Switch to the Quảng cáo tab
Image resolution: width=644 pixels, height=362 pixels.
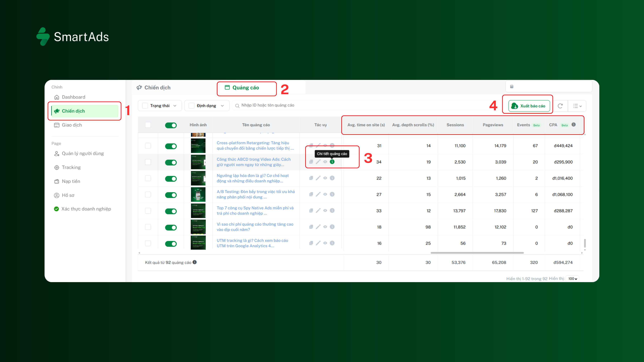click(x=242, y=88)
